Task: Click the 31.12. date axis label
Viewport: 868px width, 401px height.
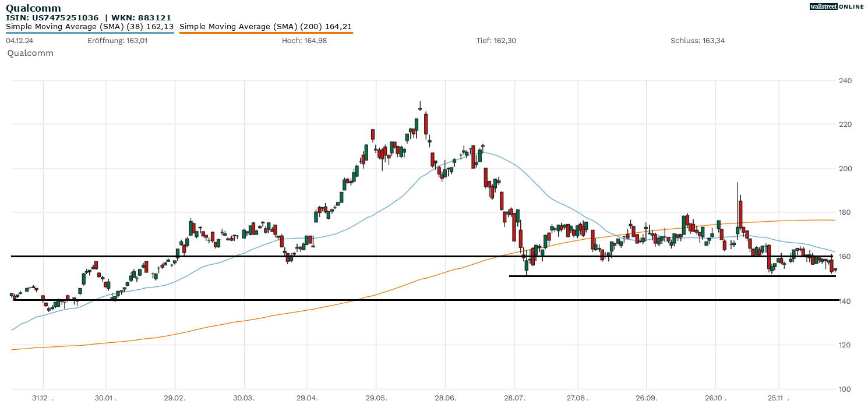Action: coord(43,398)
